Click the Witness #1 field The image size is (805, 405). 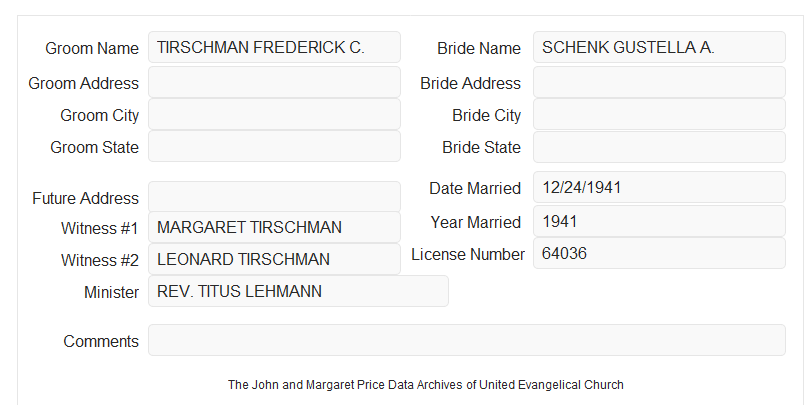tap(274, 227)
